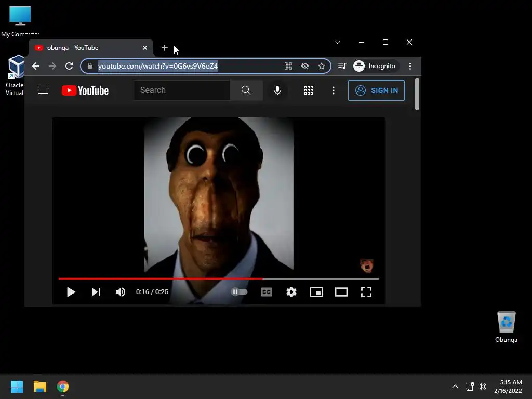Close the obunga YouTube tab
The height and width of the screenshot is (399, 532).
145,48
